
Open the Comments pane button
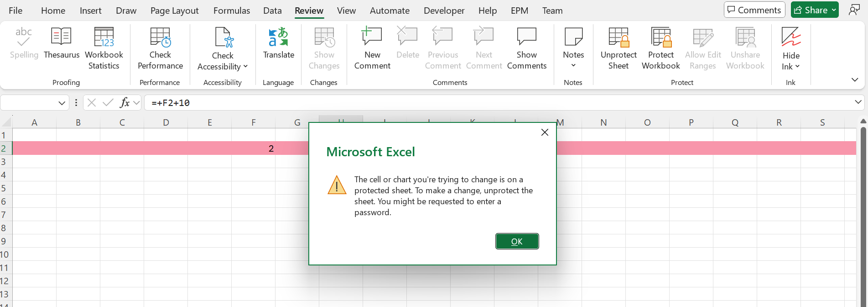pos(754,10)
